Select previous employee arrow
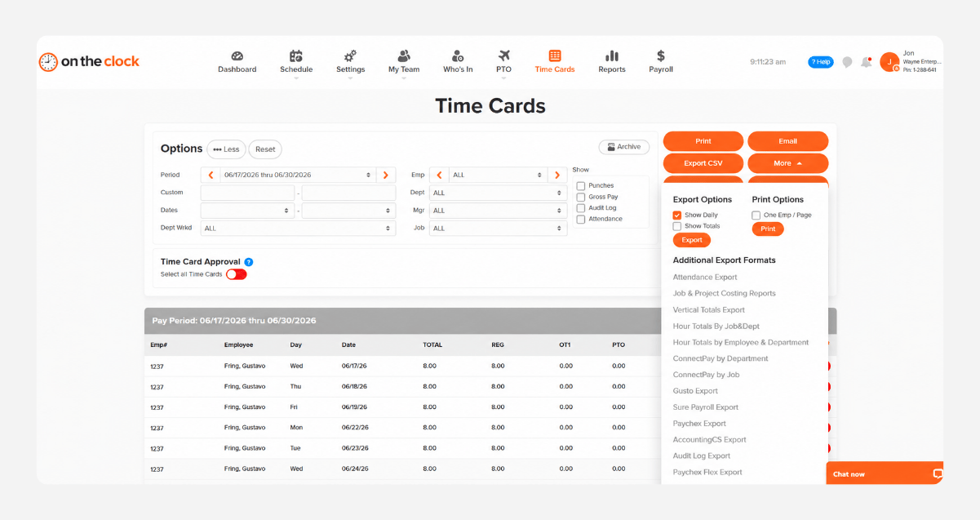 (439, 175)
